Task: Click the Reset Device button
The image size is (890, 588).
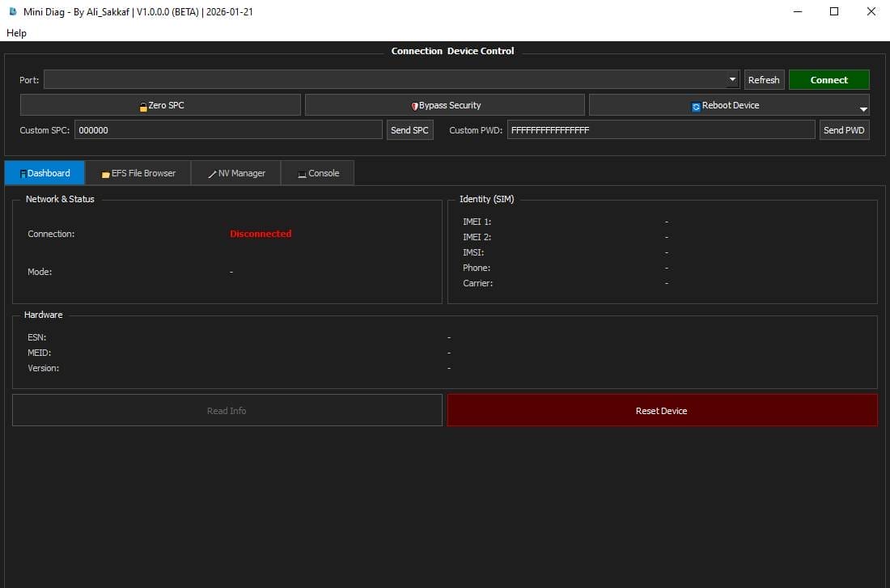Action: [661, 410]
